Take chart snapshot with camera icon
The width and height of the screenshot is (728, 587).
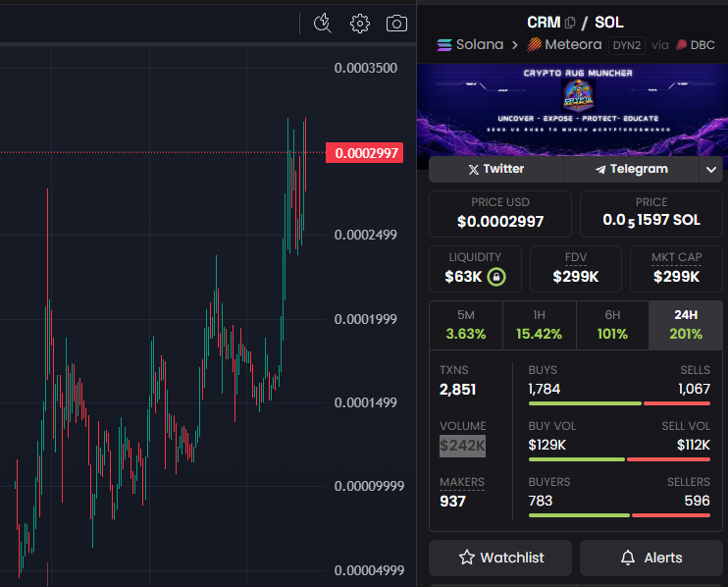pyautogui.click(x=396, y=24)
